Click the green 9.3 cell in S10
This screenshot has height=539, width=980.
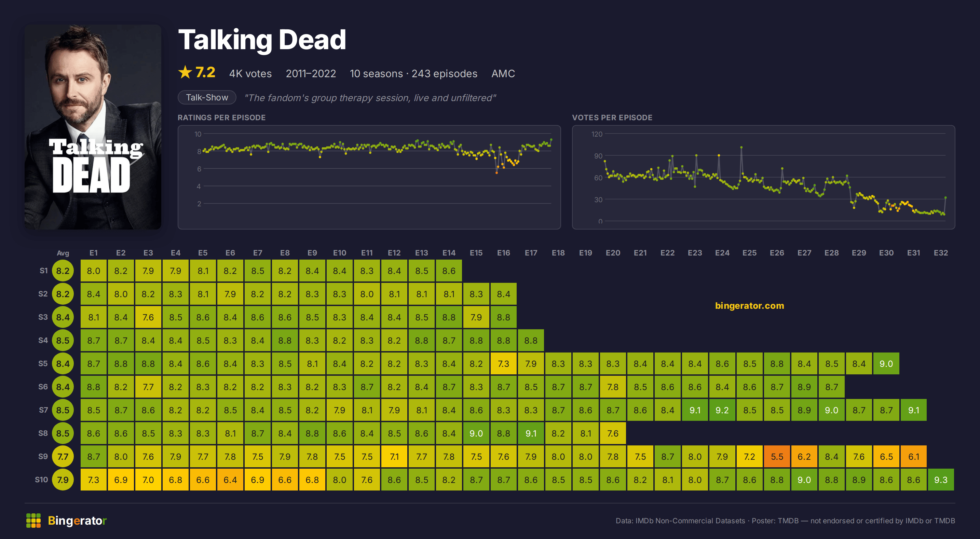[941, 480]
